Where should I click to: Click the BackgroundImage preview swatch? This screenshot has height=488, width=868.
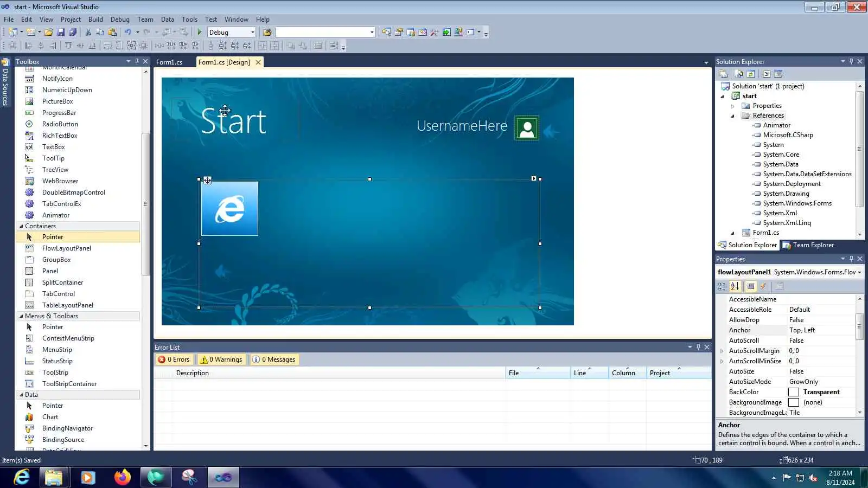point(794,402)
